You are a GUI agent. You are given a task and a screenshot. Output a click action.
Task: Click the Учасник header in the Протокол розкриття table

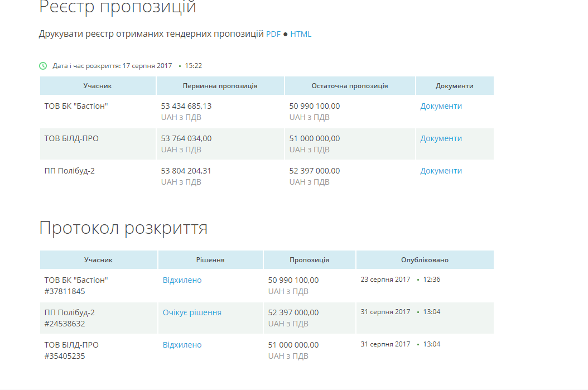tap(98, 260)
